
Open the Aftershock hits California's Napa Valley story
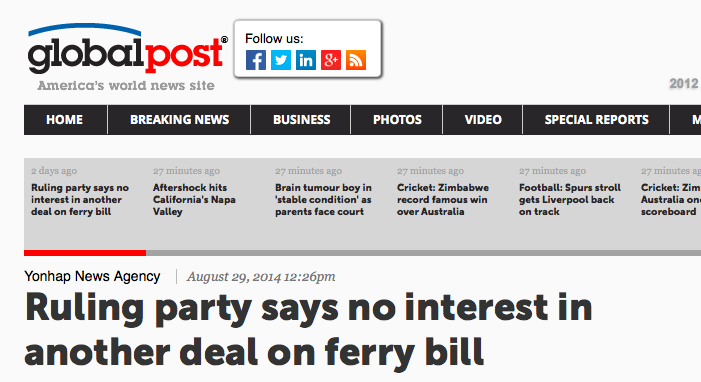click(194, 199)
